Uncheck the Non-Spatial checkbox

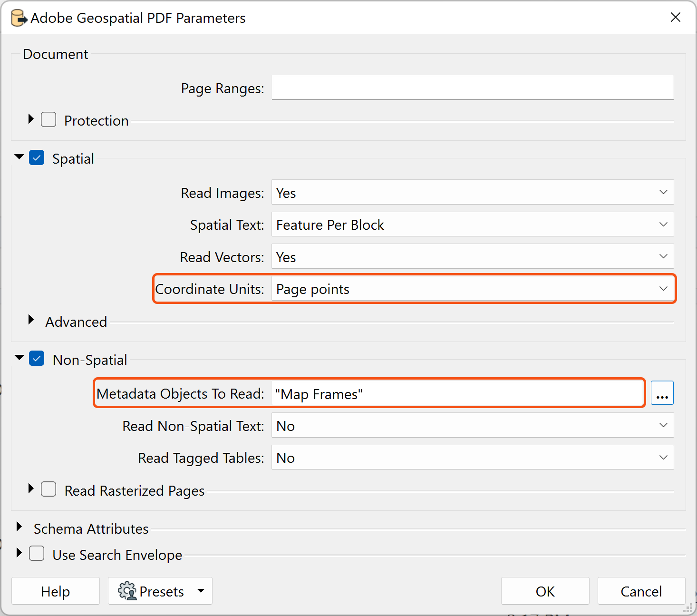click(37, 359)
